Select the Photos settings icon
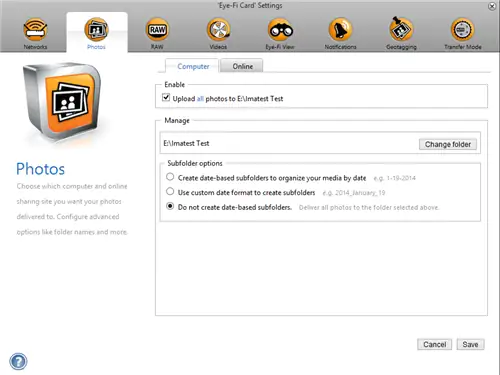 coord(96,30)
